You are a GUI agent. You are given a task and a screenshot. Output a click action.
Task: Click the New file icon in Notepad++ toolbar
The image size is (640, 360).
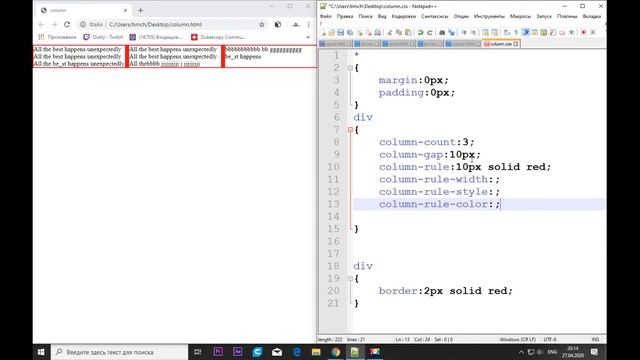coord(323,33)
